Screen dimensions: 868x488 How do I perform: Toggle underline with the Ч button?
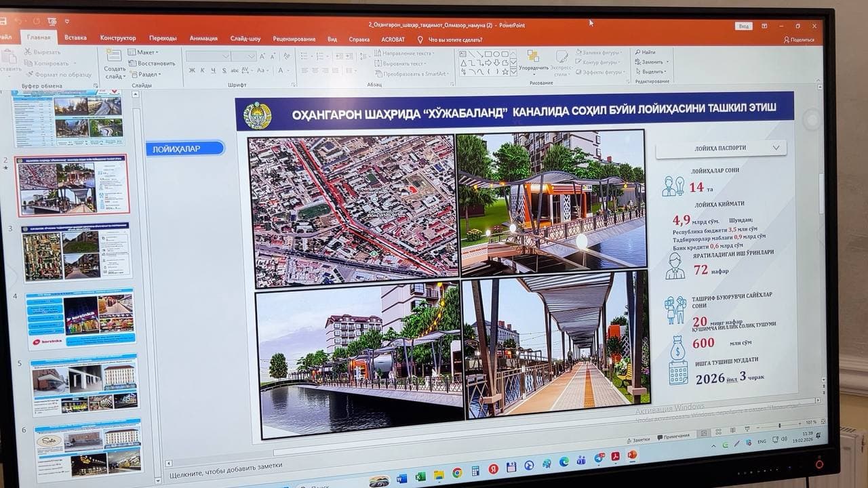pos(213,70)
